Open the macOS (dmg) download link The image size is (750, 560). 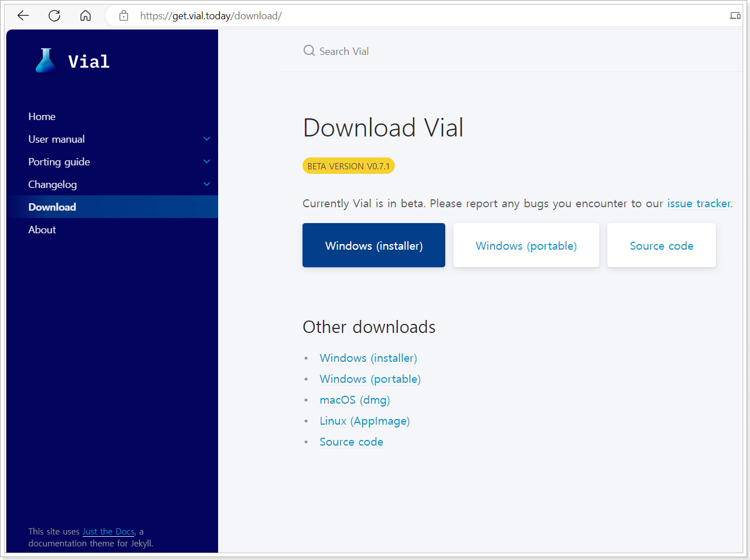[355, 400]
